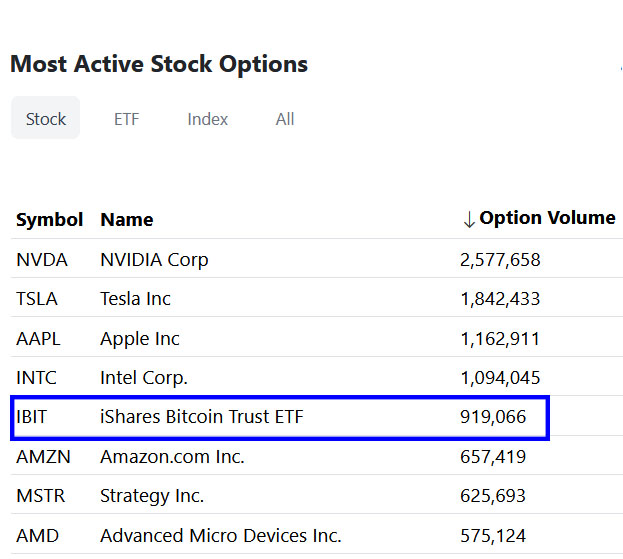Image resolution: width=623 pixels, height=559 pixels.
Task: Sort by the Name column header
Action: coord(127,220)
